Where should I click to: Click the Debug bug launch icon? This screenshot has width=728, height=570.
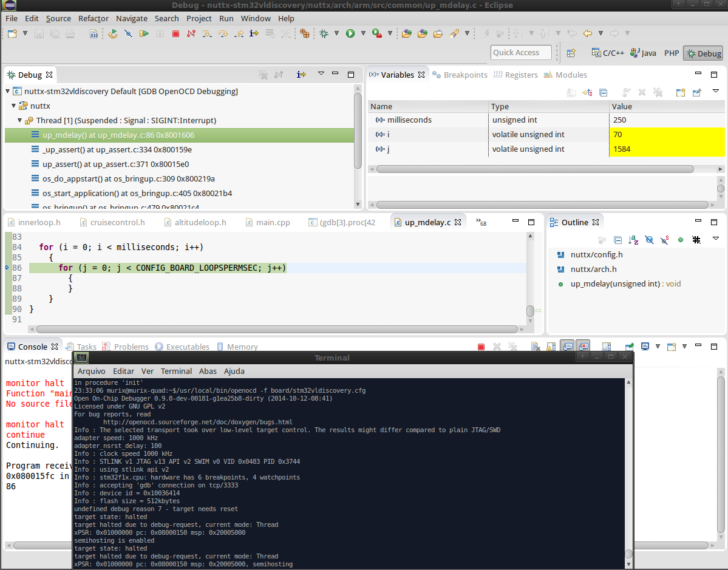click(x=324, y=33)
